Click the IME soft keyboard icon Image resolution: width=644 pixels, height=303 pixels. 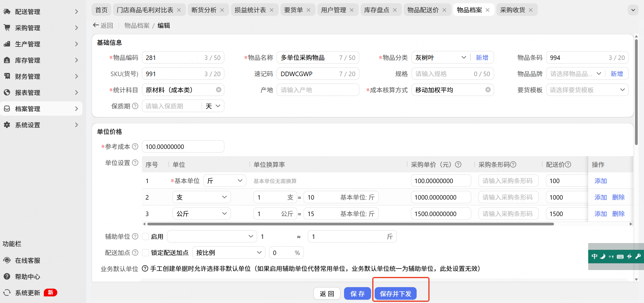(x=620, y=257)
